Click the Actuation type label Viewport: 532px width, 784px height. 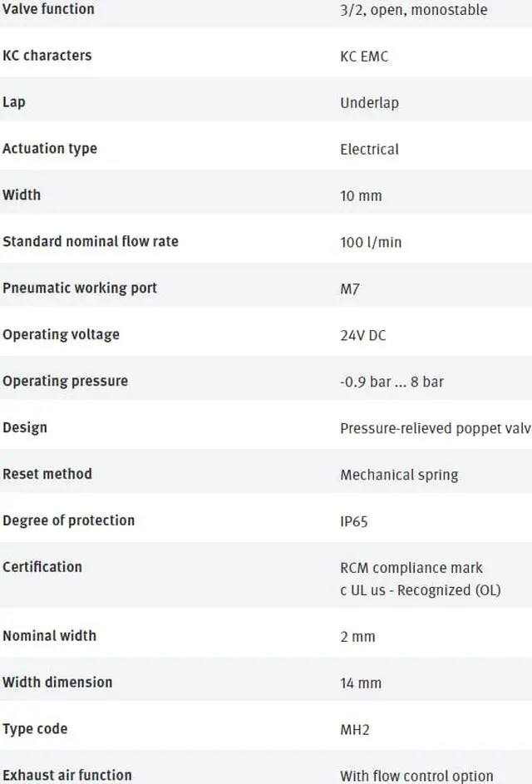tap(50, 149)
